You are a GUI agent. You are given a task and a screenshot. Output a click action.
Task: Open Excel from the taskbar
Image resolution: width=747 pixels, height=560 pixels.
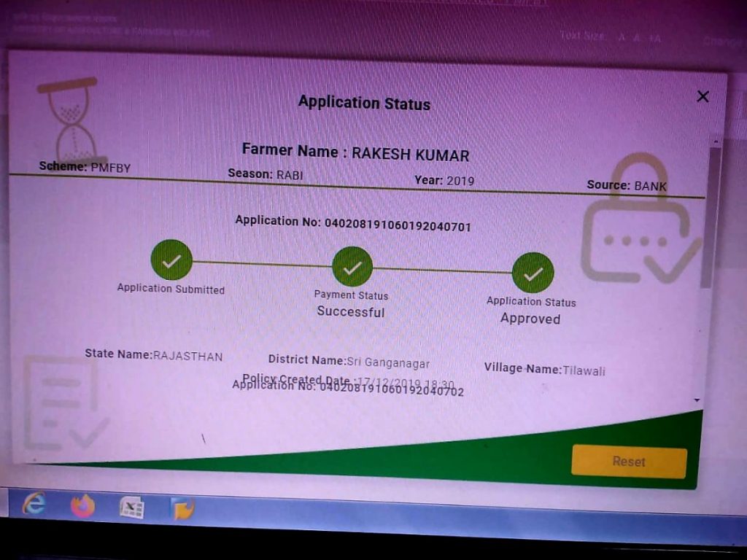[x=131, y=507]
